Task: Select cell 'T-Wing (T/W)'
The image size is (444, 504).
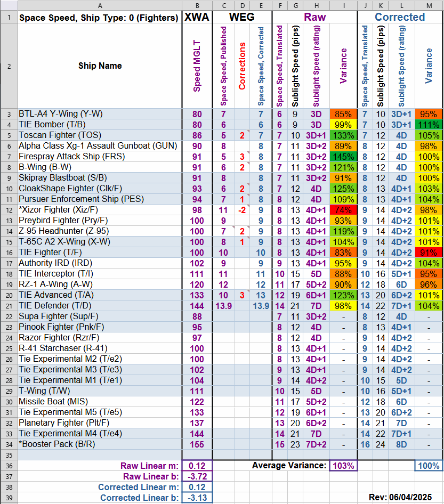Action: pyautogui.click(x=100, y=391)
